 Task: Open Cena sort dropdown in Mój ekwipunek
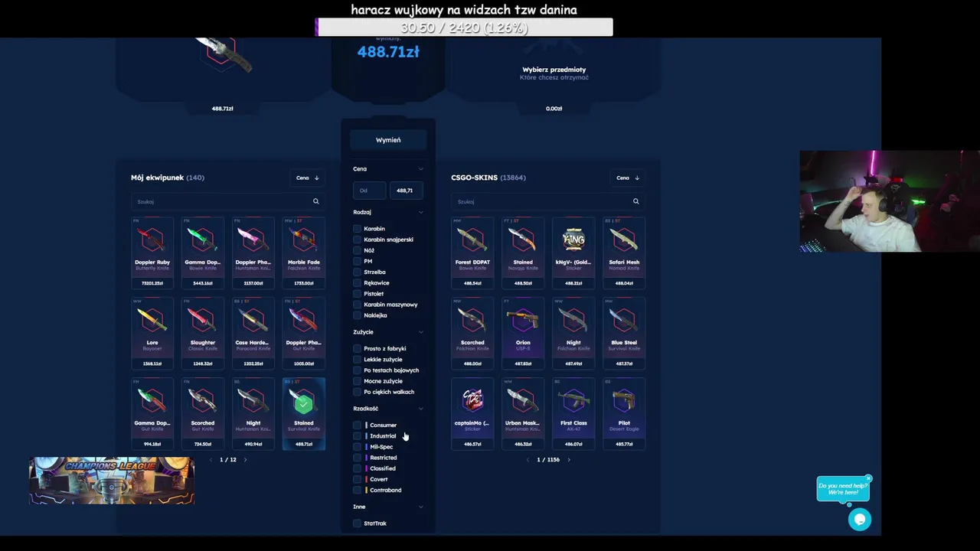(308, 178)
